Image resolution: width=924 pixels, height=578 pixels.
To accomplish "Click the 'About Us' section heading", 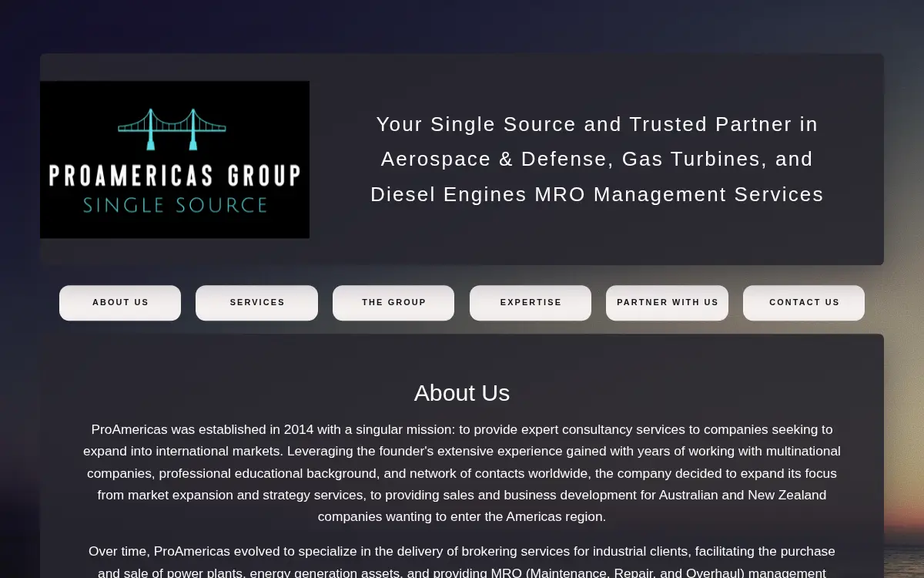I will tap(462, 393).
